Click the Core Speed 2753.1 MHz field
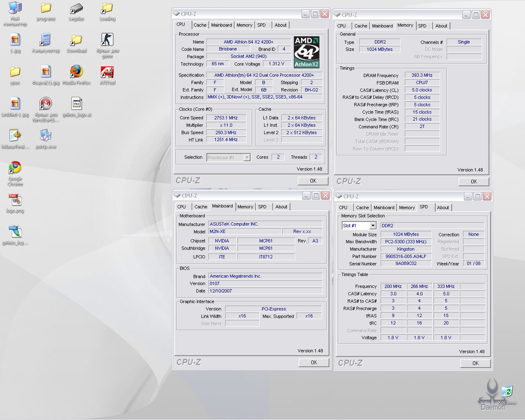The width and height of the screenshot is (525, 420). tap(226, 118)
